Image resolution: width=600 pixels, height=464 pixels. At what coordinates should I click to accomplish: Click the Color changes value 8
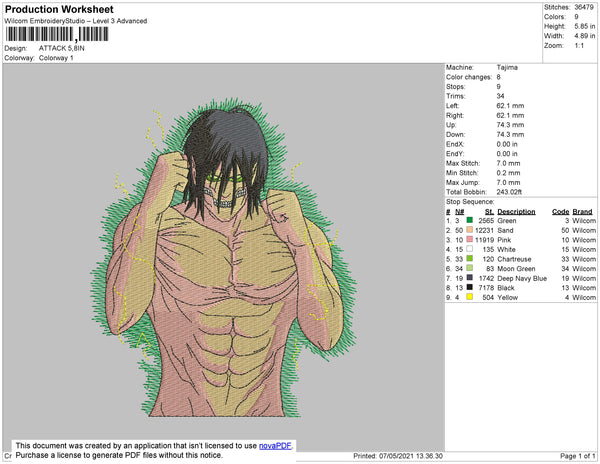pyautogui.click(x=499, y=77)
